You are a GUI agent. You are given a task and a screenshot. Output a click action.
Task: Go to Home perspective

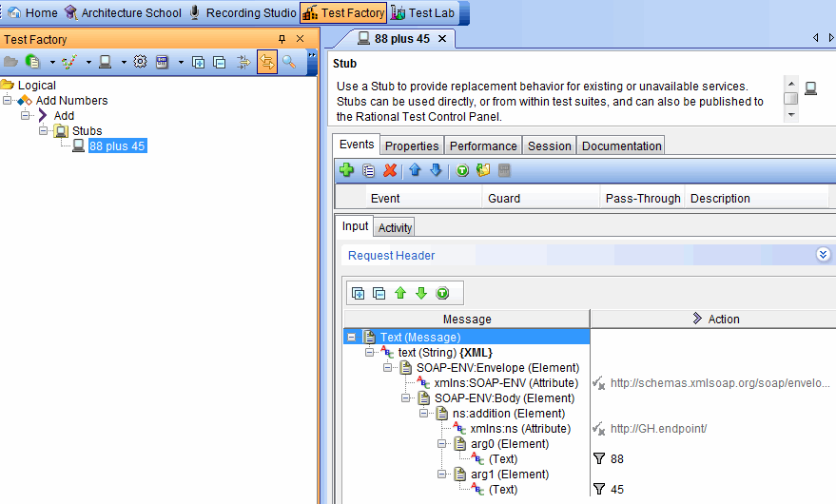coord(33,12)
